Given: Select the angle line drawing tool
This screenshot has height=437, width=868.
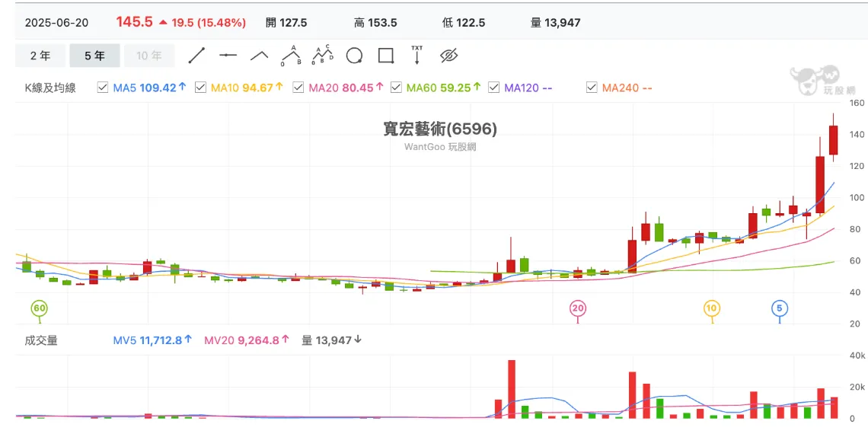Looking at the screenshot, I should pyautogui.click(x=259, y=56).
